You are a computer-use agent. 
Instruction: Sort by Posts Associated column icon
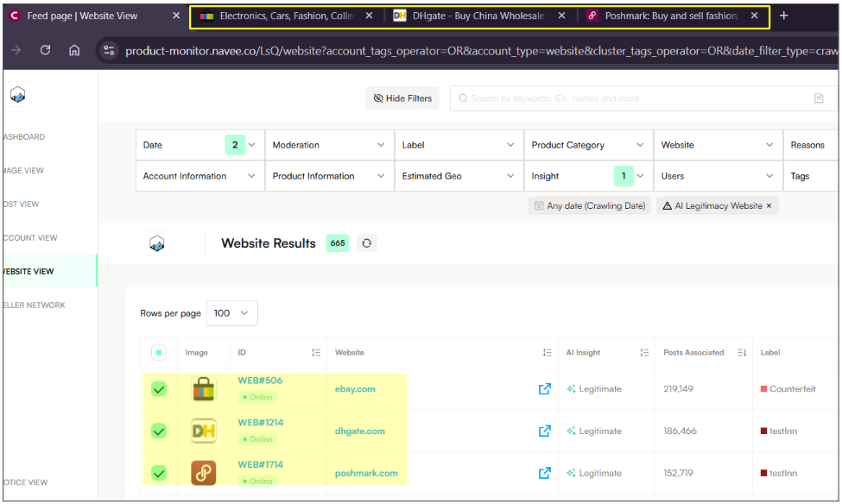click(742, 353)
